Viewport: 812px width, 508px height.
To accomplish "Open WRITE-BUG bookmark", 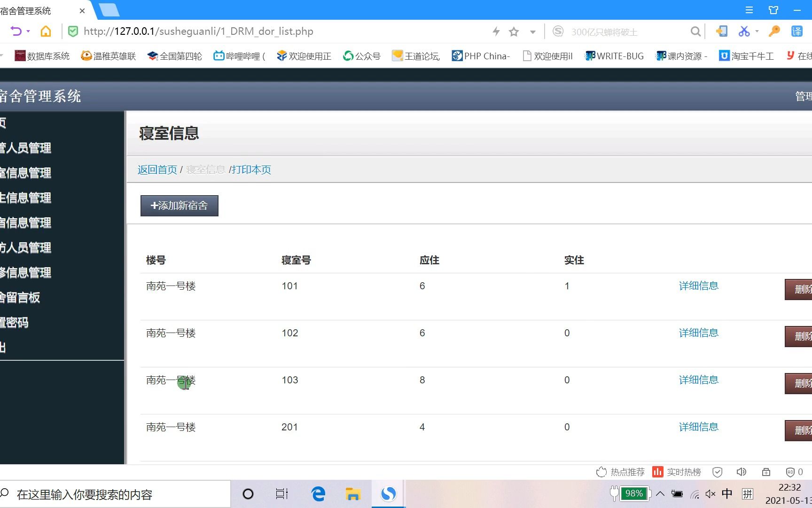I will (614, 56).
